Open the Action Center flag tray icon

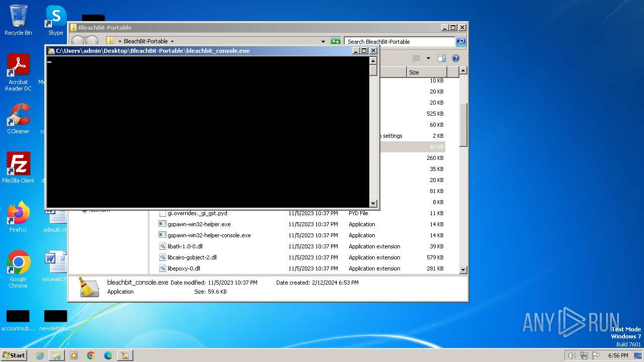click(596, 355)
